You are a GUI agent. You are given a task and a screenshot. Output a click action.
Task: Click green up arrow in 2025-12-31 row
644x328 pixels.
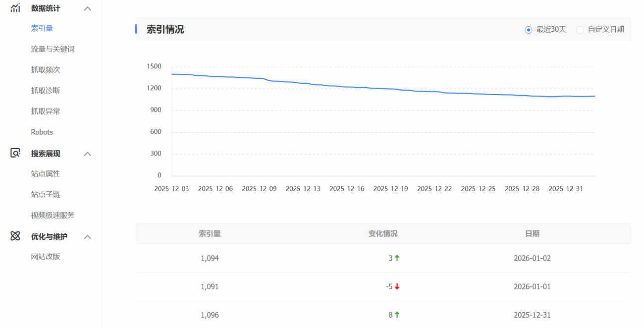[x=397, y=315]
